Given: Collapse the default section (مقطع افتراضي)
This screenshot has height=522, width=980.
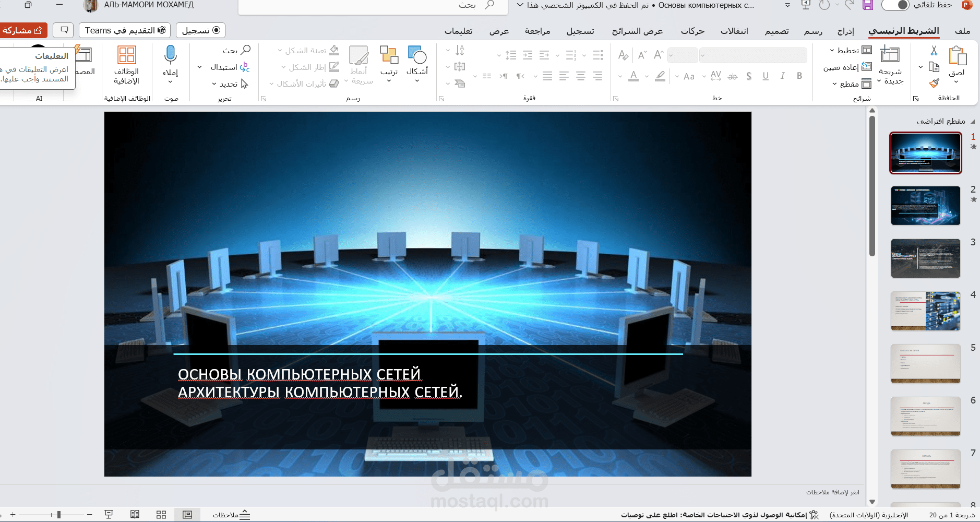Looking at the screenshot, I should tap(972, 122).
